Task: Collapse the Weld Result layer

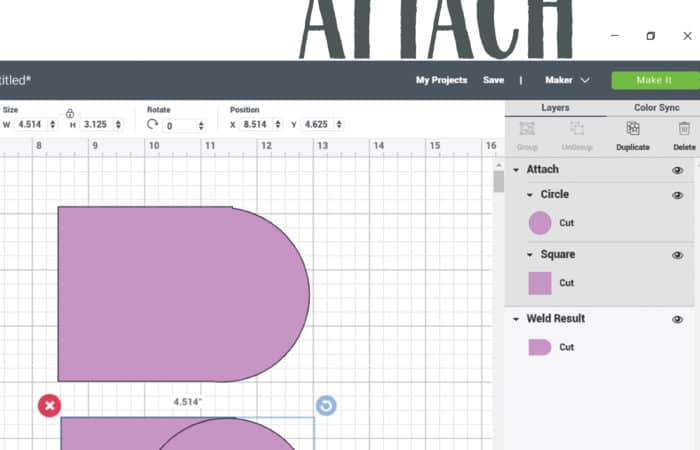Action: pos(516,319)
